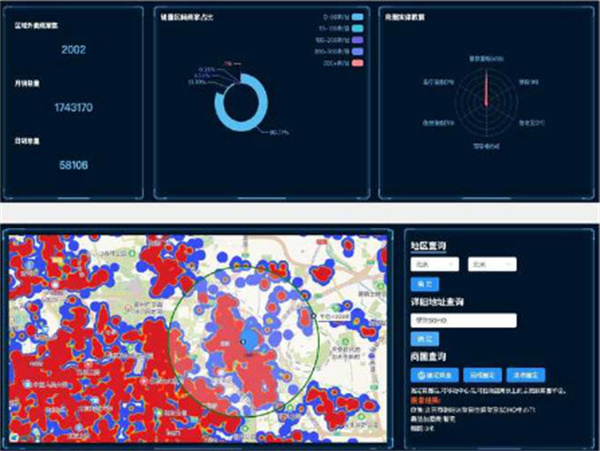Click the radius handle on the green circle

[x=313, y=314]
